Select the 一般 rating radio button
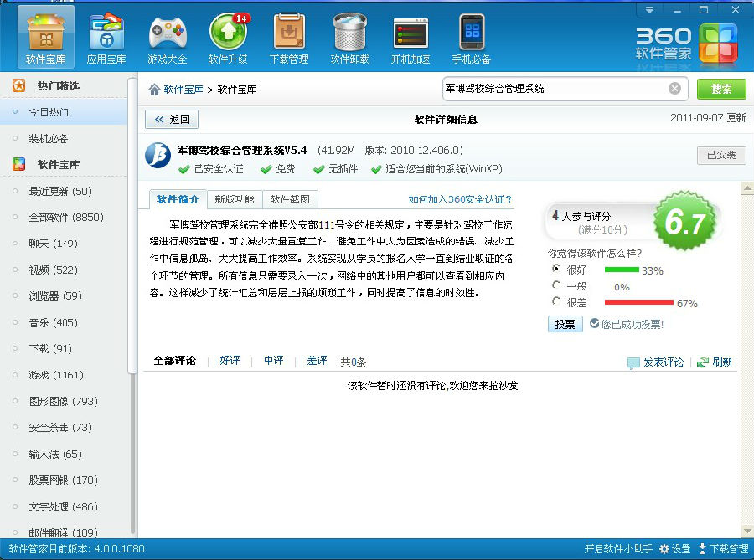The width and height of the screenshot is (754, 560). click(556, 285)
